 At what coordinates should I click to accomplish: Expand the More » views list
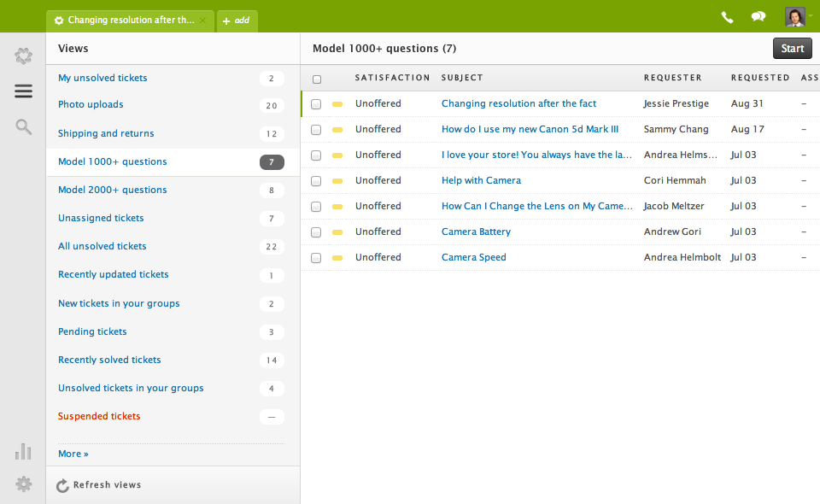coord(73,454)
